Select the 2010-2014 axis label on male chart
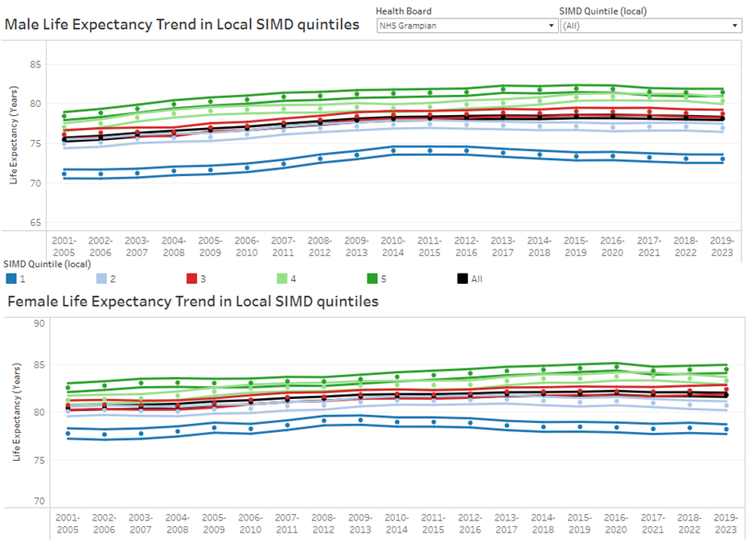 click(x=395, y=245)
